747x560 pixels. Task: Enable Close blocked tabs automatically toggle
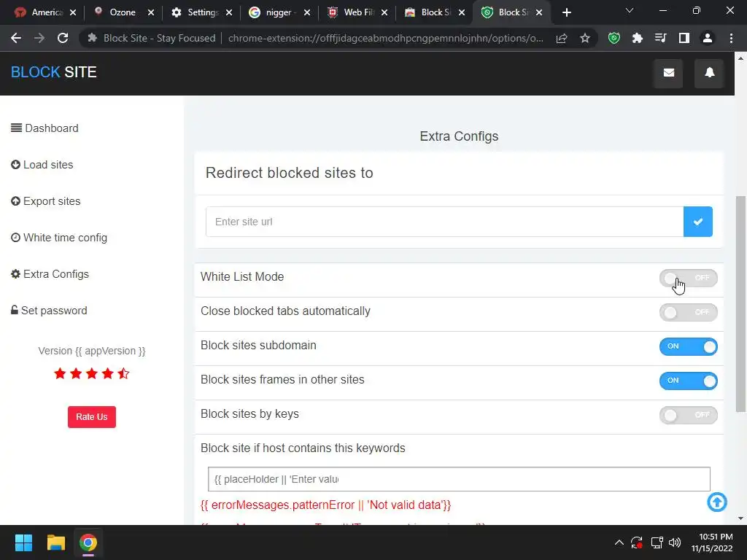pyautogui.click(x=688, y=312)
